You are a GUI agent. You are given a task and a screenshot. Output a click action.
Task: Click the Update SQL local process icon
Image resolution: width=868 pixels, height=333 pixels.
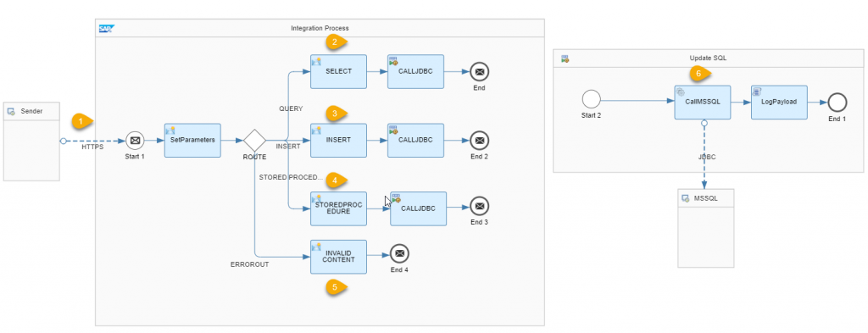(x=565, y=58)
